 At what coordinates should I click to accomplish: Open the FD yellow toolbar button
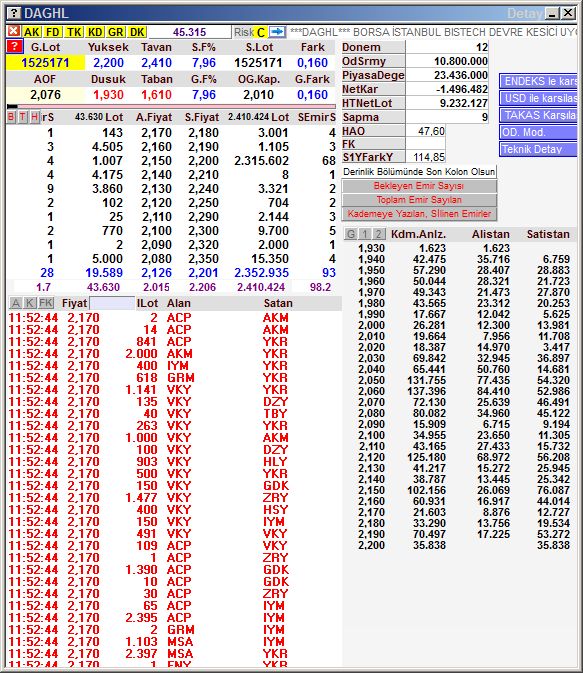(x=53, y=32)
